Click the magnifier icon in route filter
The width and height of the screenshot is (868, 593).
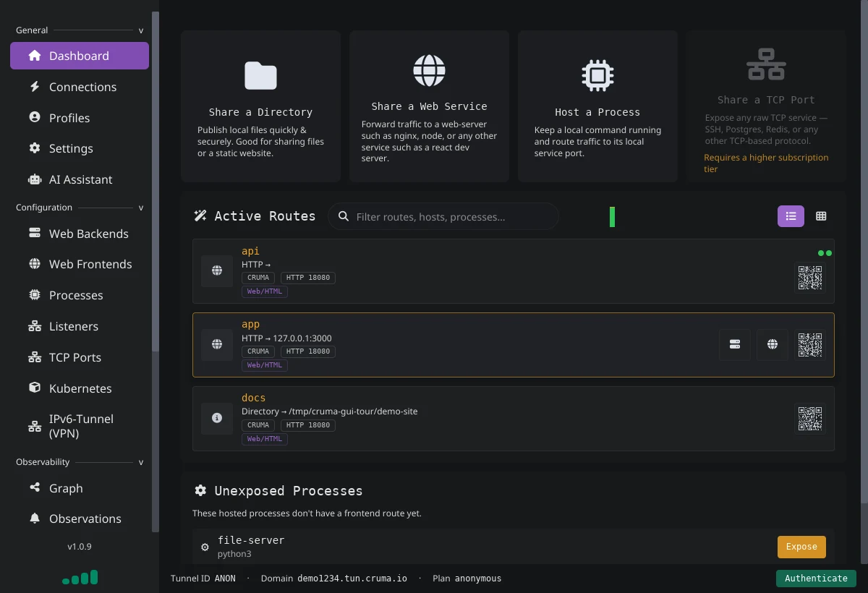tap(344, 216)
